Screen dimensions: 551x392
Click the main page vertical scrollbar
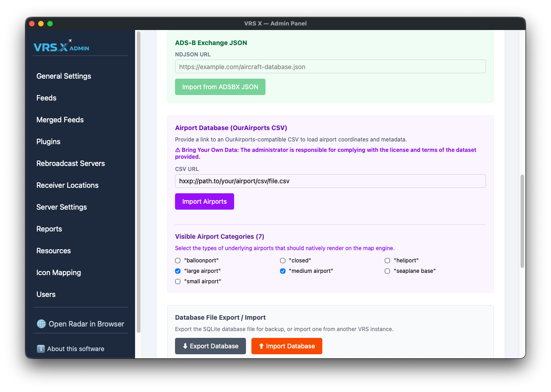(x=522, y=221)
